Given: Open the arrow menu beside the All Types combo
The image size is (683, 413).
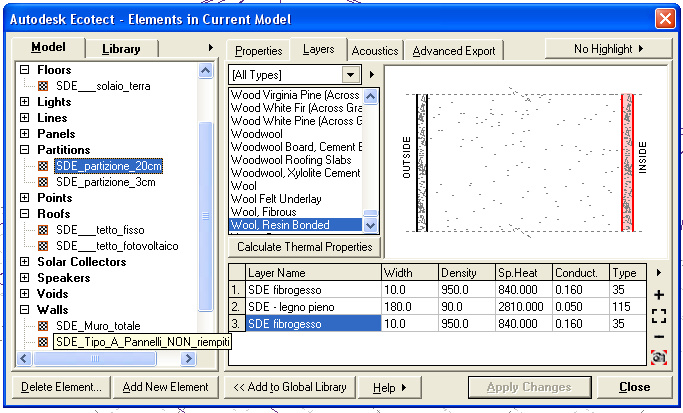Looking at the screenshot, I should pyautogui.click(x=372, y=74).
